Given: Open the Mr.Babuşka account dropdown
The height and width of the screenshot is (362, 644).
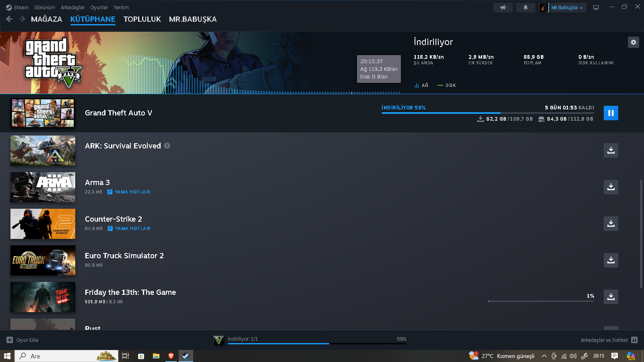Looking at the screenshot, I should click(568, 8).
